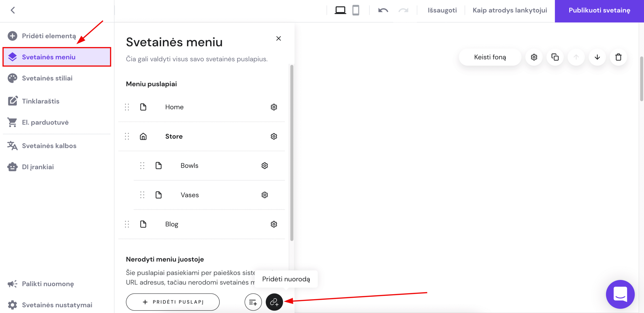Select desktop laptop preview icon
The height and width of the screenshot is (313, 644).
tap(340, 10)
